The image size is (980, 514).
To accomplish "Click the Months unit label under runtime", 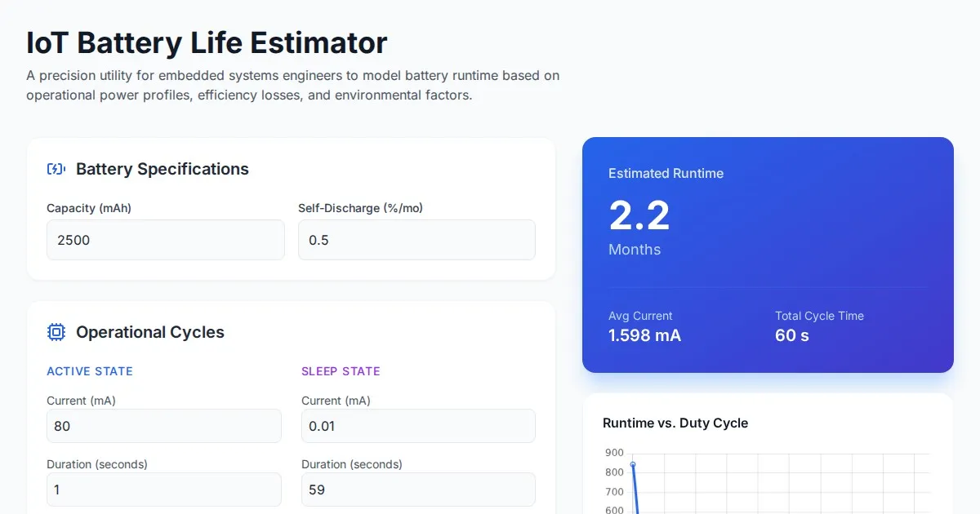I will 635,250.
